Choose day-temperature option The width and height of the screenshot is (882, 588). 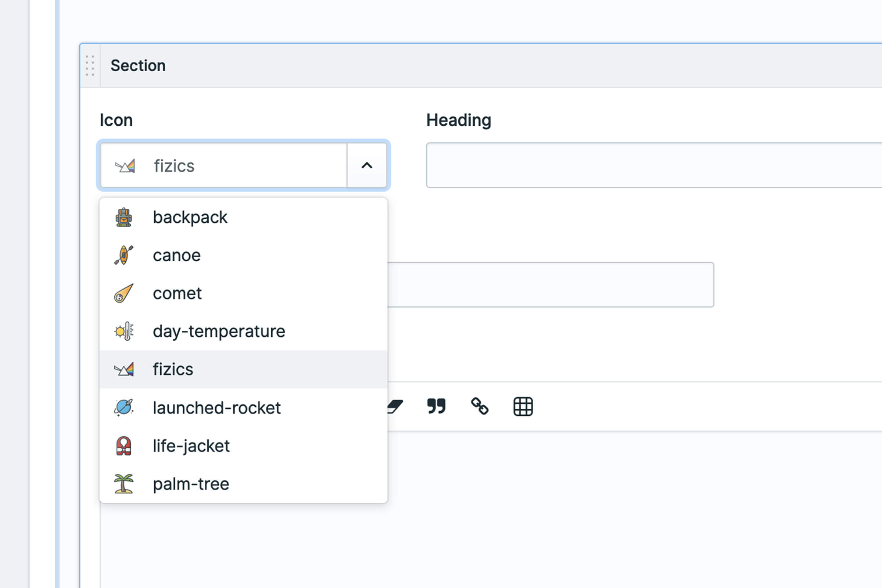[219, 331]
